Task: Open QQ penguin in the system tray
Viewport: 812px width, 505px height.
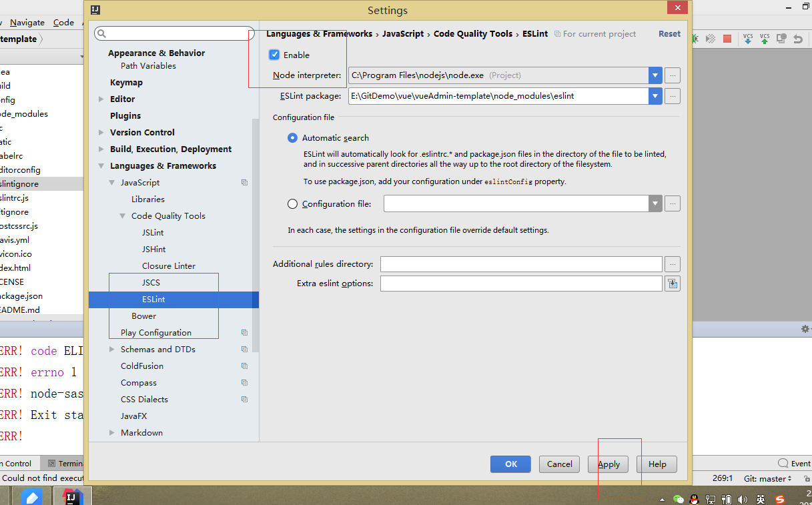Action: pos(695,499)
